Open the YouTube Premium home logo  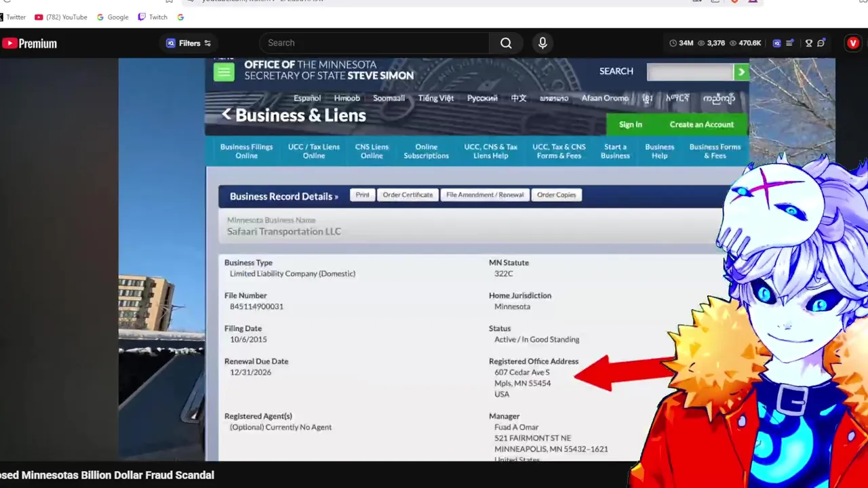(x=29, y=43)
